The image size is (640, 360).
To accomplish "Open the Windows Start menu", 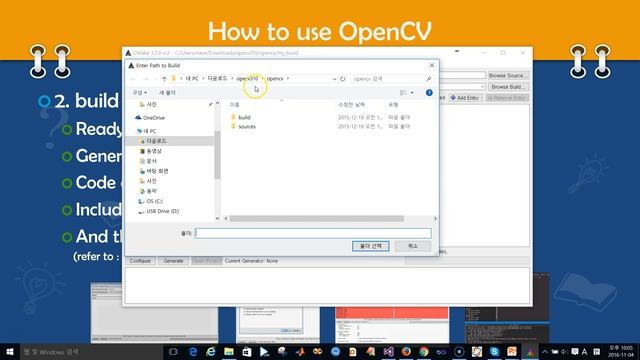I will pyautogui.click(x=10, y=351).
